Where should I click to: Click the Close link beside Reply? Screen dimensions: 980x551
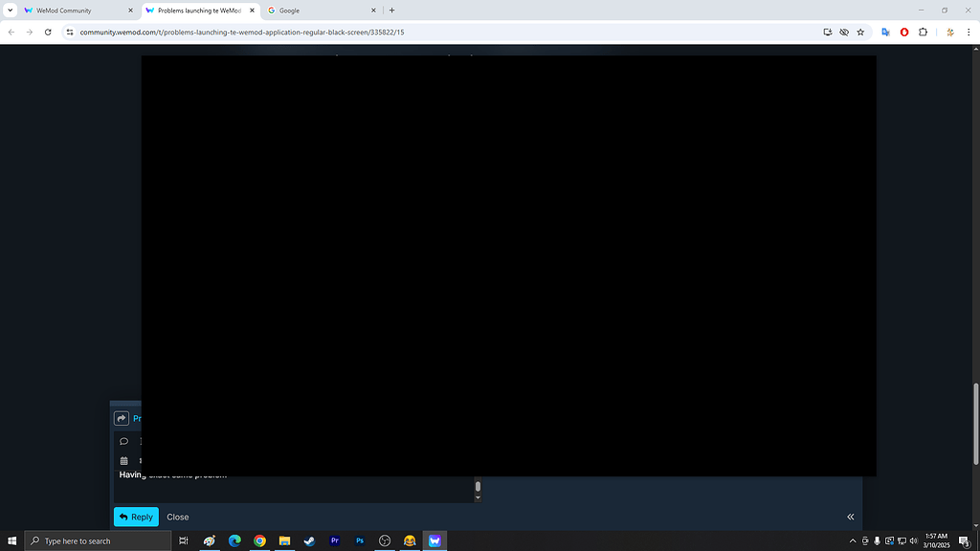[177, 517]
